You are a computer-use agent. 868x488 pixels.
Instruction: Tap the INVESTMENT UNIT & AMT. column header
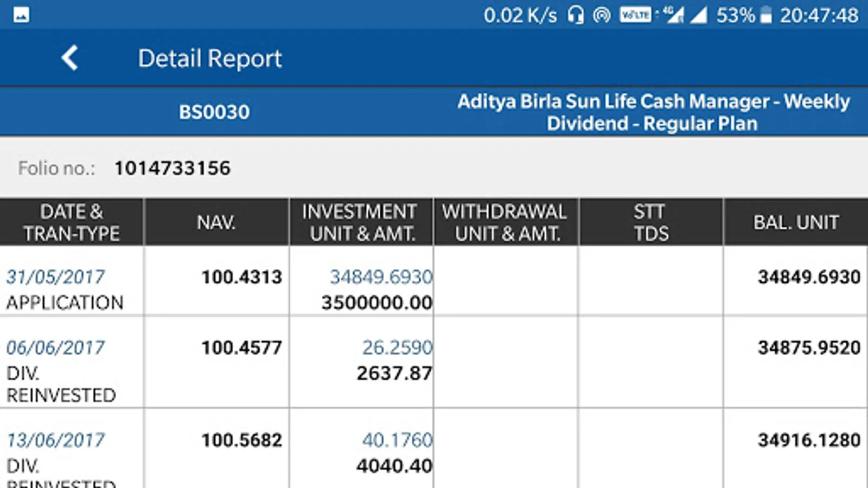point(361,222)
